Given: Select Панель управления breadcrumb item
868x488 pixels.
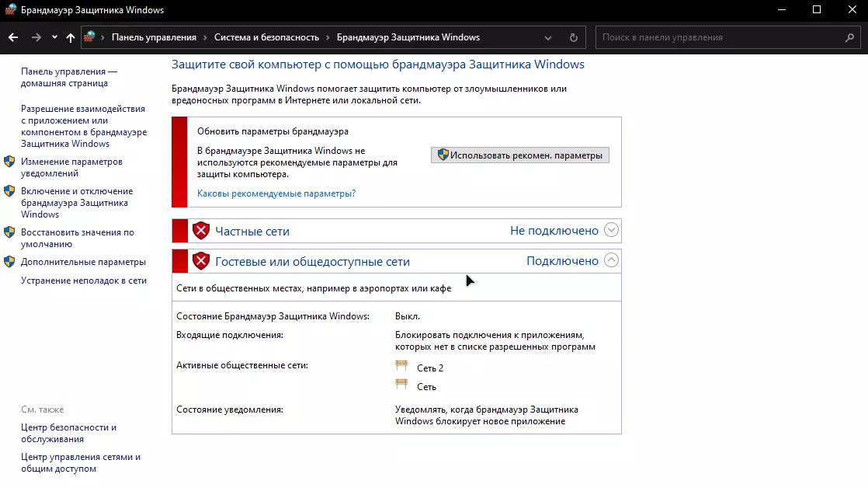Looking at the screenshot, I should [154, 37].
